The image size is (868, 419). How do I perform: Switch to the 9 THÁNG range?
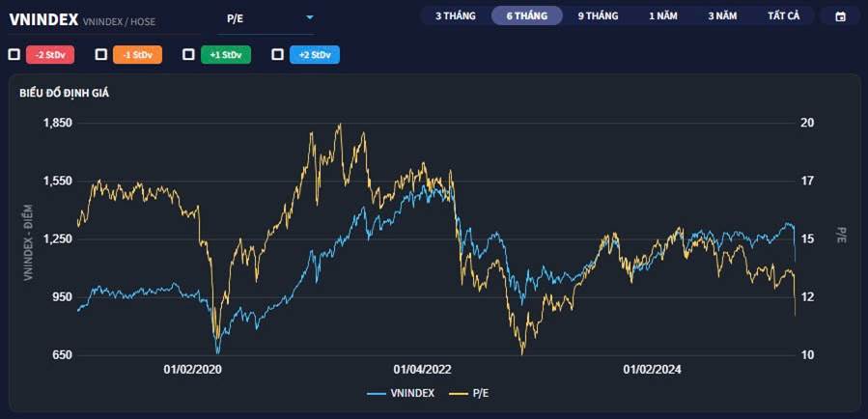click(x=598, y=16)
